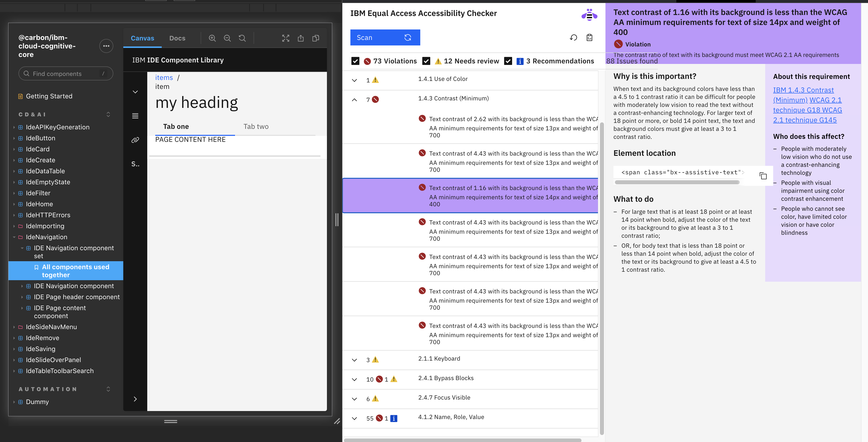Click the issues list vertical scrollbar
The width and height of the screenshot is (868, 442).
(602, 278)
